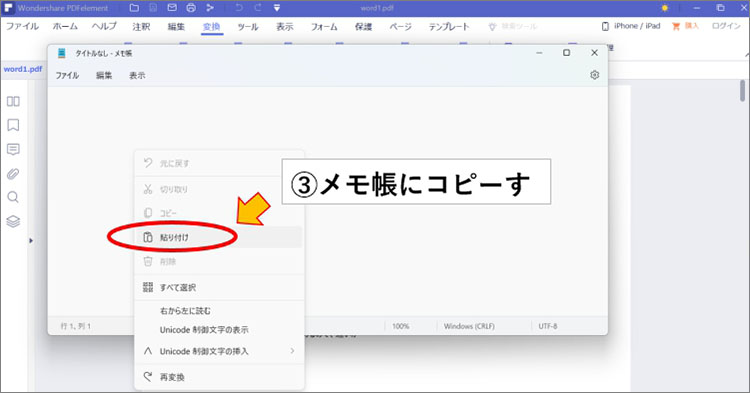Open PDFelement ページ tab
Screen dimensions: 750x393
(x=400, y=27)
